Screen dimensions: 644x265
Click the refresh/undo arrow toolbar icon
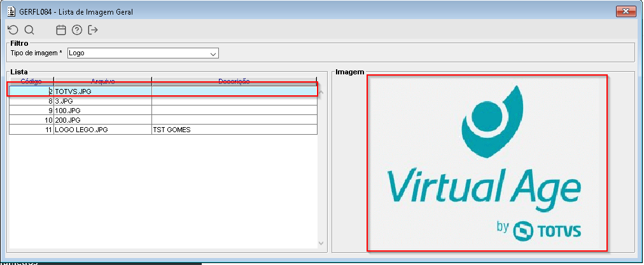pos(13,30)
